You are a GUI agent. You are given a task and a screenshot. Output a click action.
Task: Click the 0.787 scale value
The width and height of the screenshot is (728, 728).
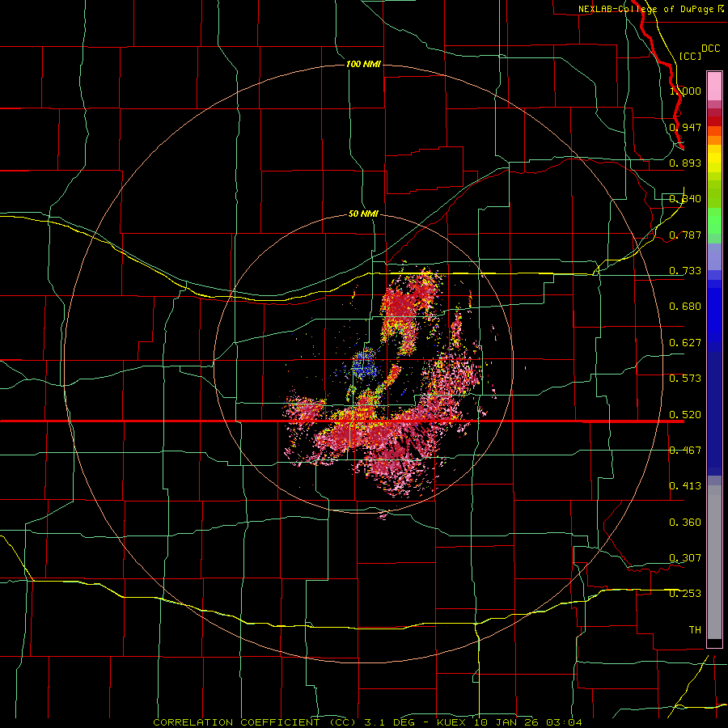point(685,235)
